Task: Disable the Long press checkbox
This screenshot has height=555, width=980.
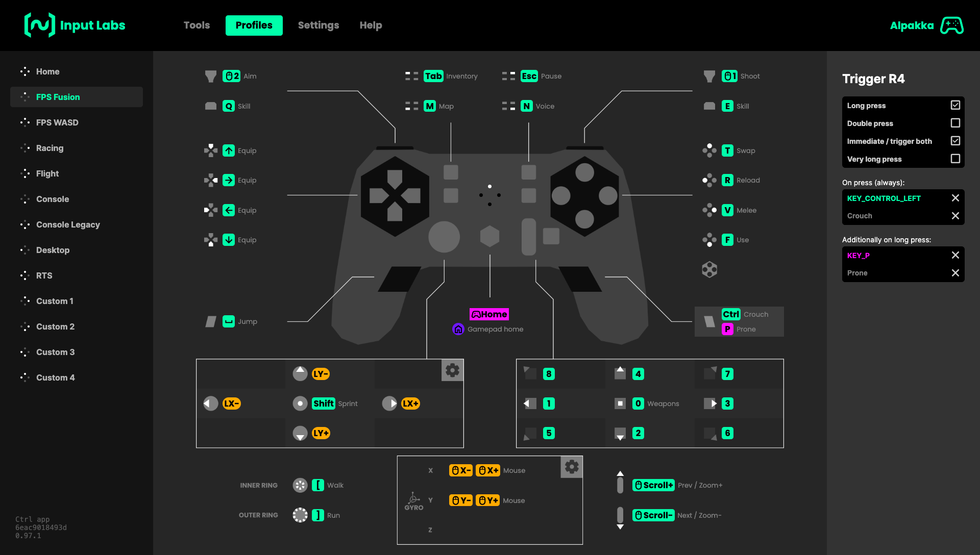Action: (955, 105)
